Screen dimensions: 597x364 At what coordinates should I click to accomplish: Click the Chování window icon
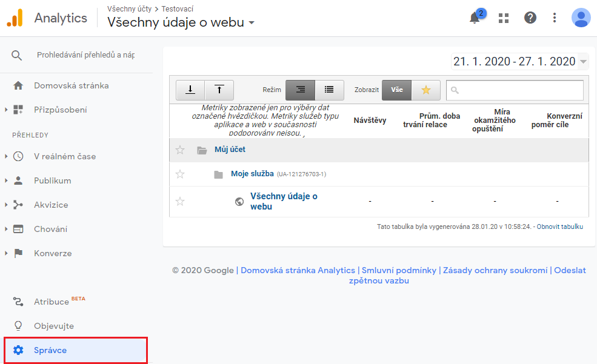click(x=18, y=229)
